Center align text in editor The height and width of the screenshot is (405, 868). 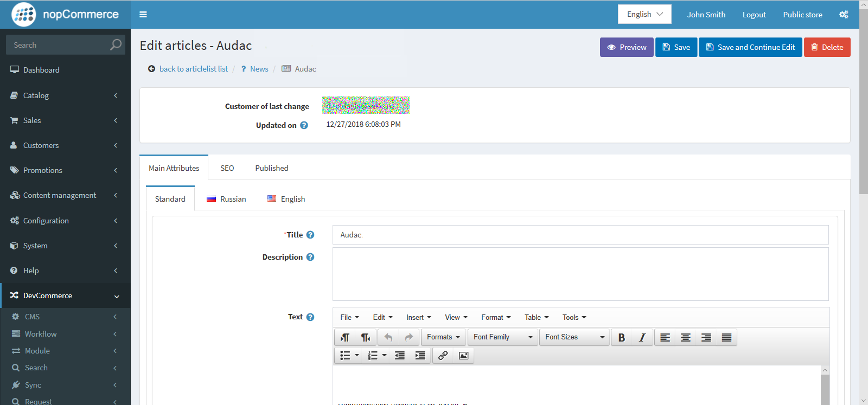(x=686, y=337)
